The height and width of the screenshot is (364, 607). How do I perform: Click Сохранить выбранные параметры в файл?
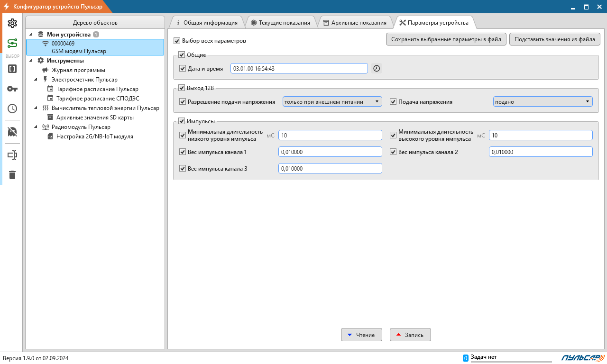446,39
